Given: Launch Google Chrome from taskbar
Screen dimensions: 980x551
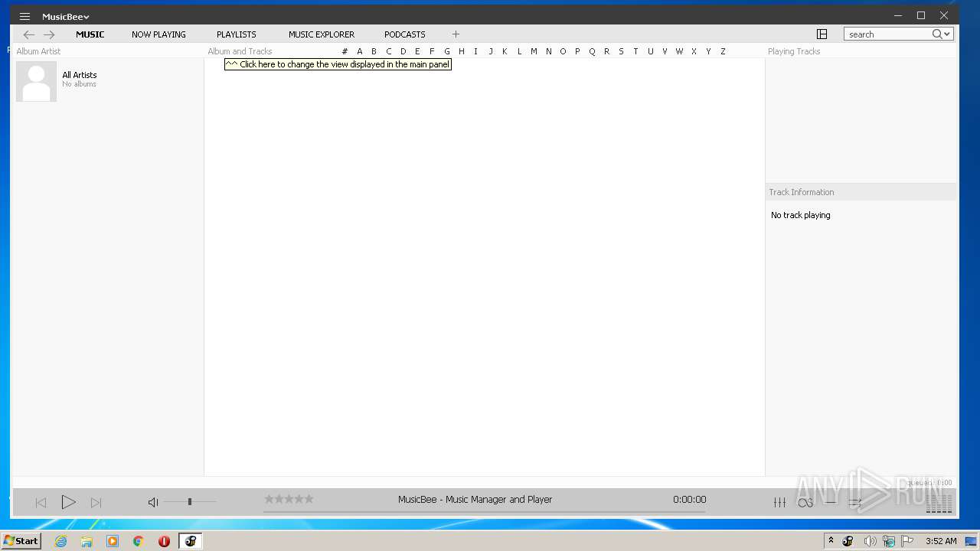Looking at the screenshot, I should [x=139, y=541].
